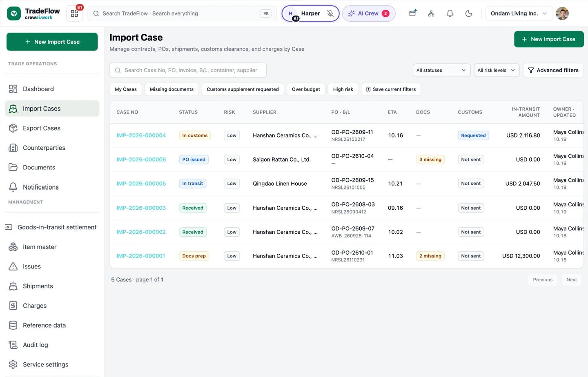588x377 pixels.
Task: Click the sidebar New Import Case button
Action: click(52, 42)
